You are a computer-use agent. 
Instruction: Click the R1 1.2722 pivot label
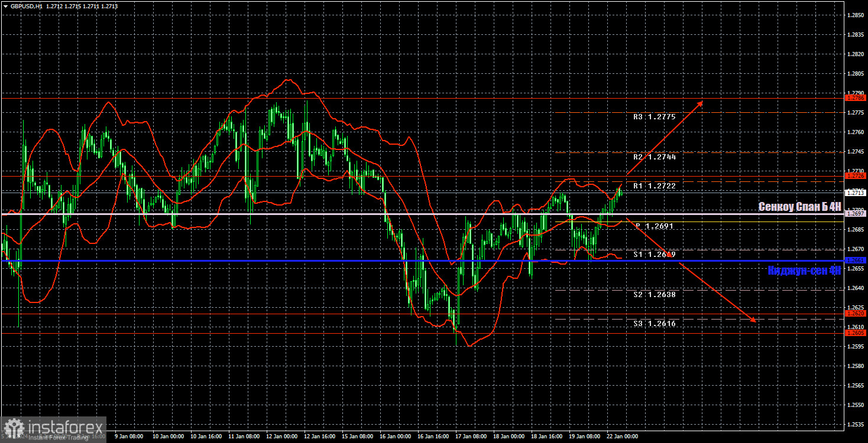(654, 186)
